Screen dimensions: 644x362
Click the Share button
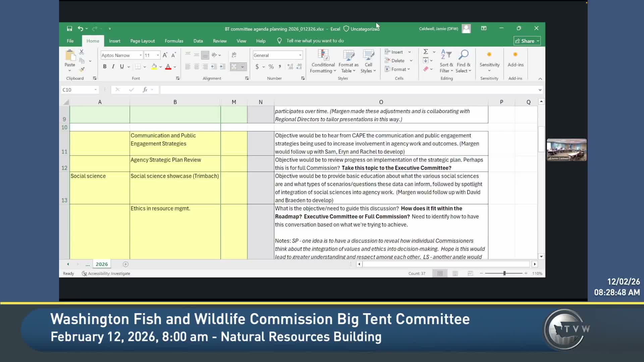[x=527, y=41]
